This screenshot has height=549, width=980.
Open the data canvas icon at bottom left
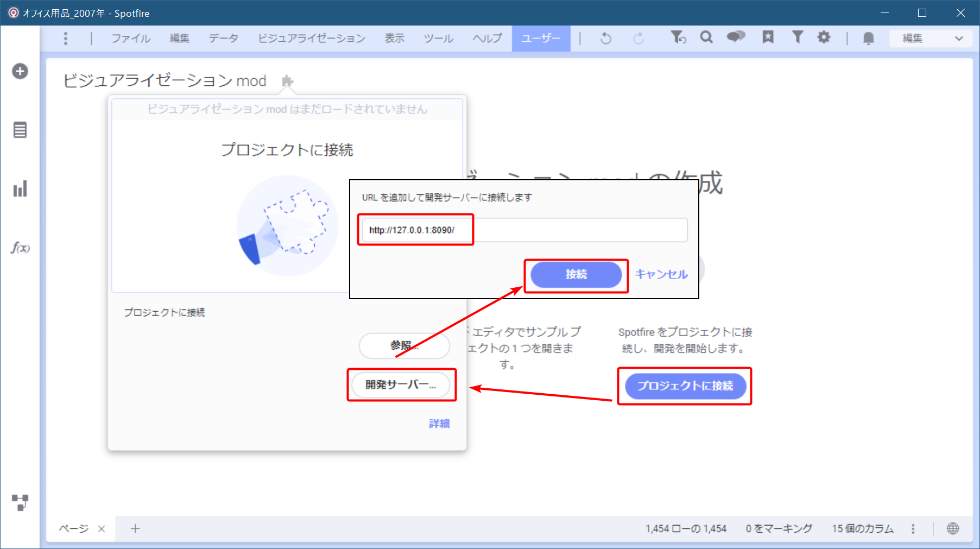20,503
